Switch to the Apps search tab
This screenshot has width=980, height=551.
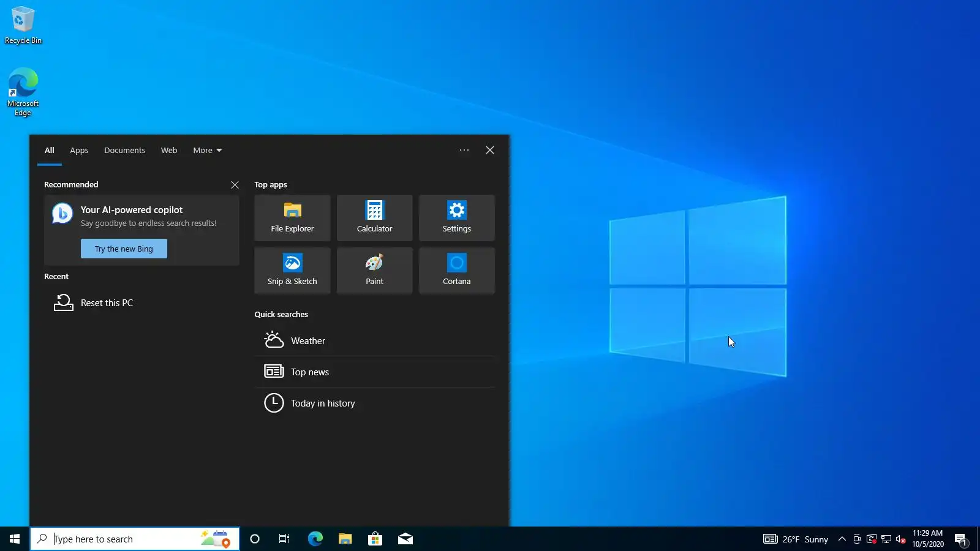coord(79,150)
